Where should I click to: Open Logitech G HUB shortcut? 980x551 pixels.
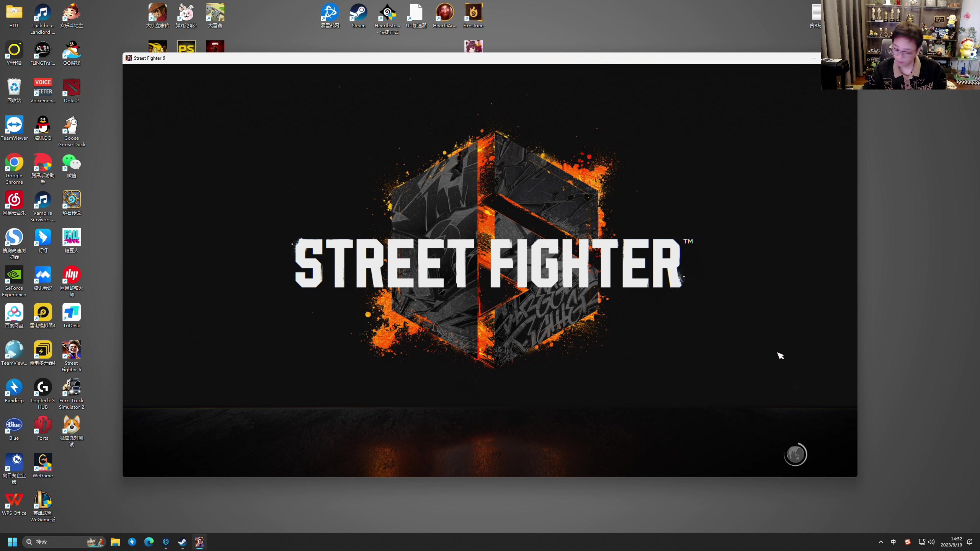(x=42, y=394)
